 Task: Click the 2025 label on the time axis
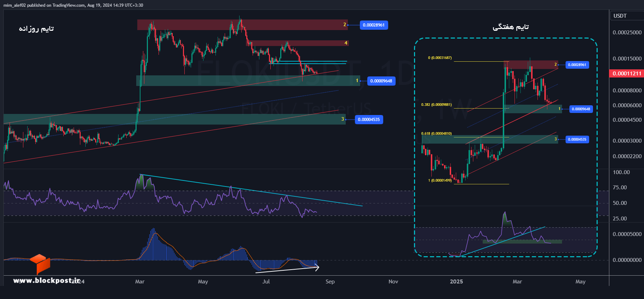pos(456,282)
